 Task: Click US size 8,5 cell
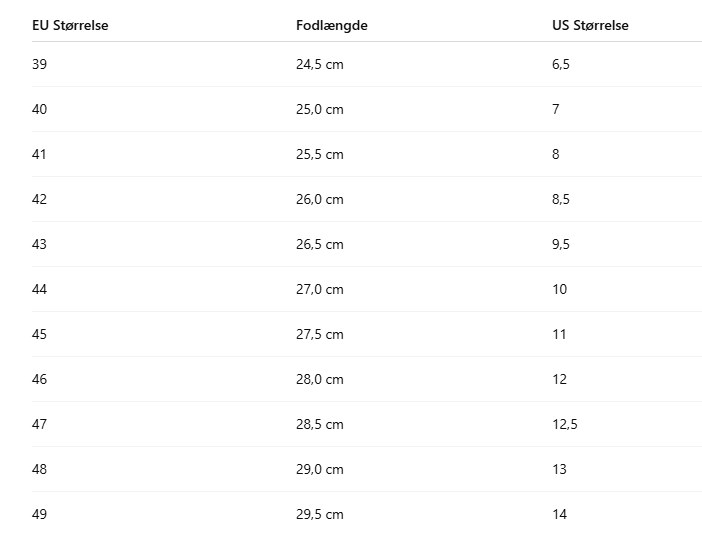(561, 199)
